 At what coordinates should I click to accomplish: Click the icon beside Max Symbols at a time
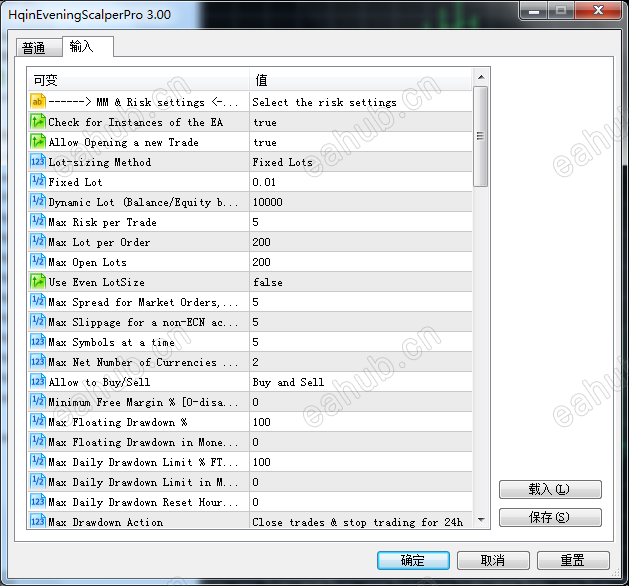[38, 342]
